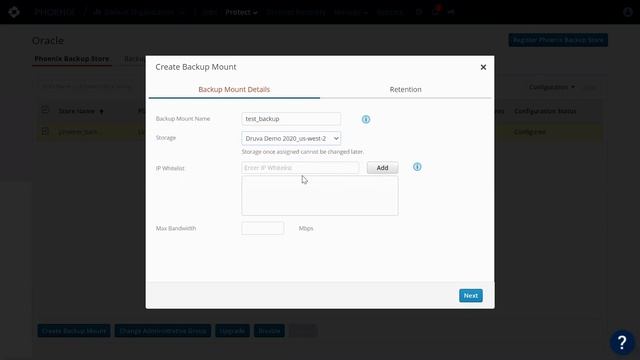Viewport: 640px width, 360px height.
Task: Open Disaster Recovery in top navigation
Action: click(296, 12)
